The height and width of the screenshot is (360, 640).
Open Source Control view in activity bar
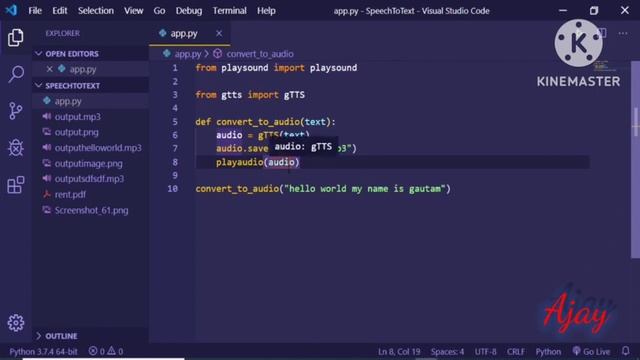[16, 111]
